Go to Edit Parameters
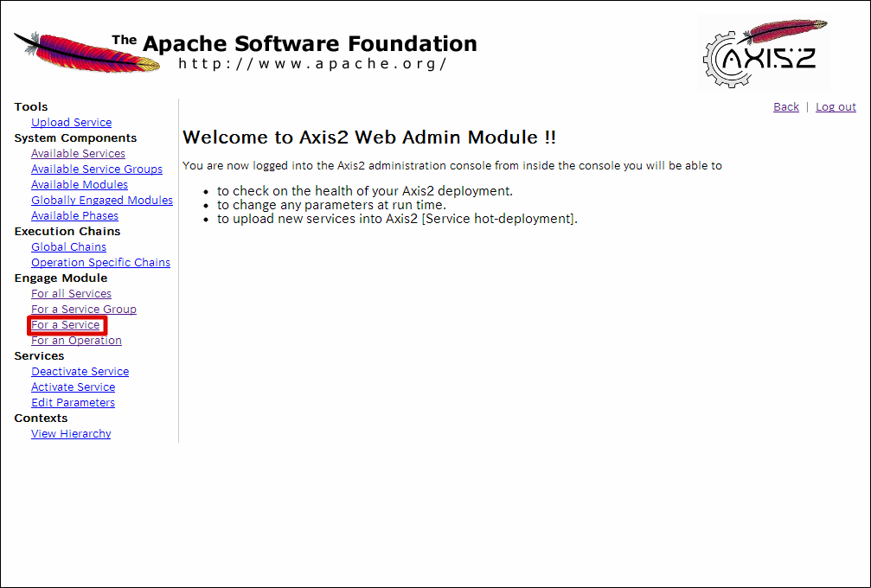This screenshot has width=871, height=588. click(73, 403)
